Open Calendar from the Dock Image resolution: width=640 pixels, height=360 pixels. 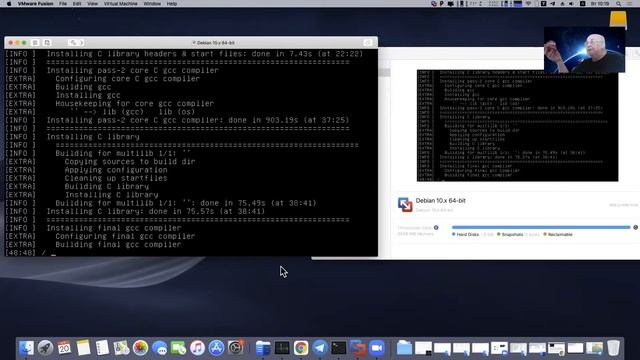pos(64,348)
